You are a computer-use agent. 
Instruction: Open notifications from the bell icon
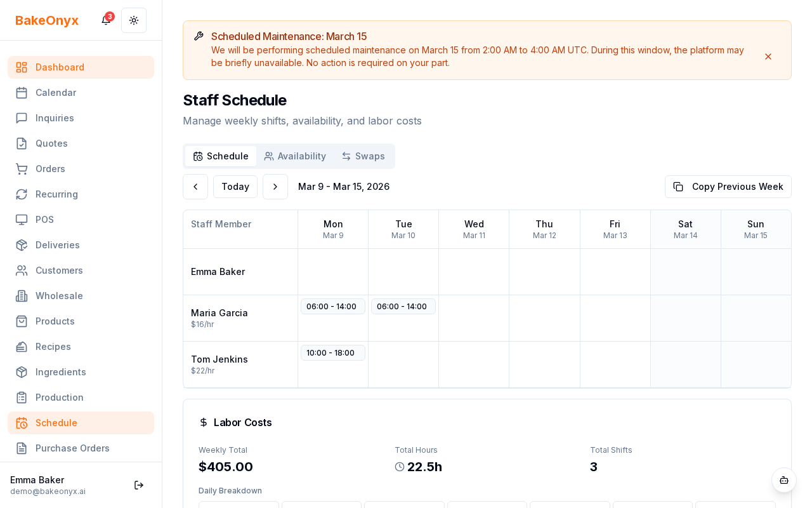[105, 20]
